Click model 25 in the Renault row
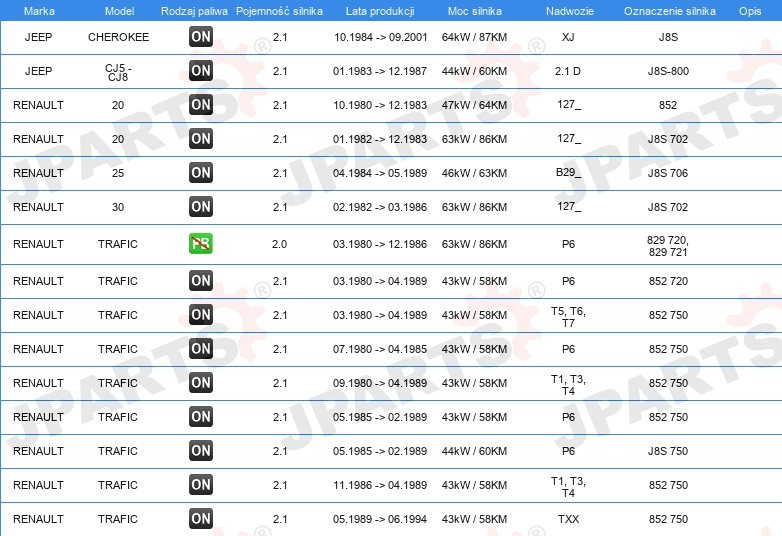 [x=118, y=173]
